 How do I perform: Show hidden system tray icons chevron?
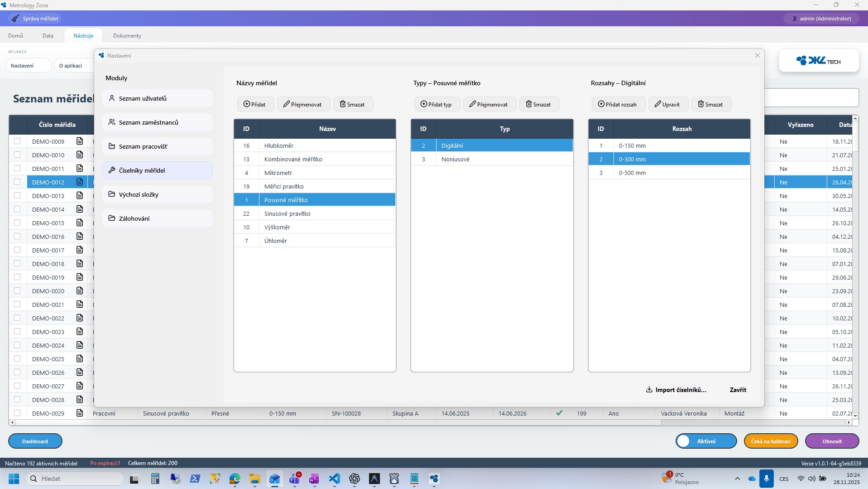coord(737,479)
